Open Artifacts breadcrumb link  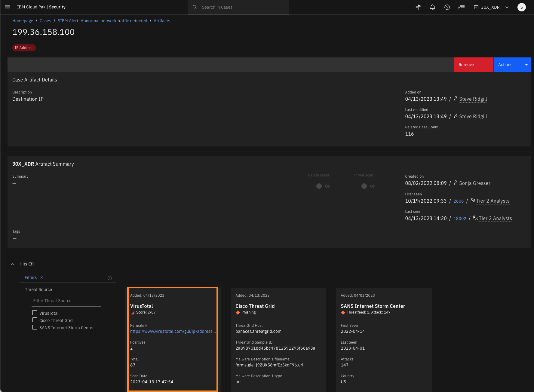coord(162,21)
